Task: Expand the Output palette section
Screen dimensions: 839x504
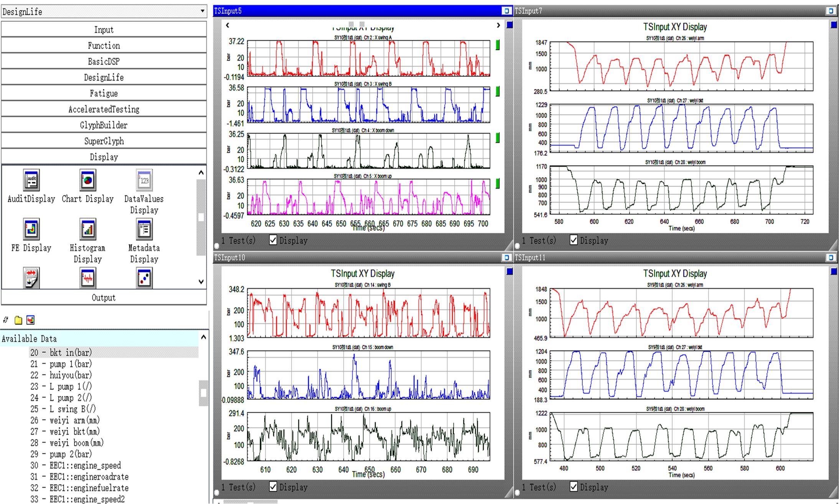Action: coord(104,298)
